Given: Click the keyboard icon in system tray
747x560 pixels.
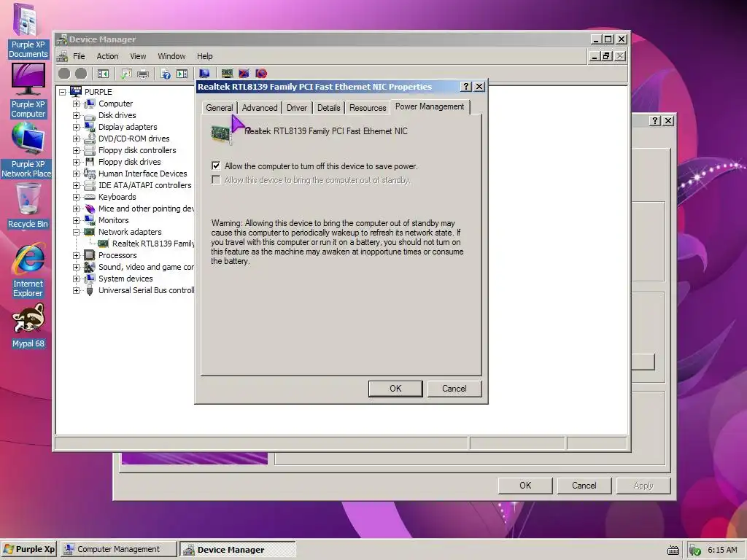Looking at the screenshot, I should (x=673, y=550).
